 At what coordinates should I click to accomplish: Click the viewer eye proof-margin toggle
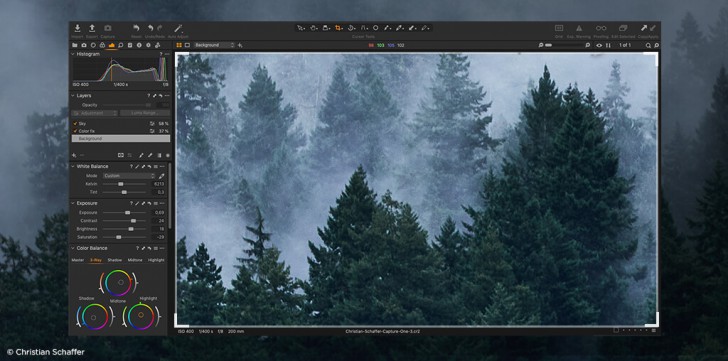coord(599,45)
